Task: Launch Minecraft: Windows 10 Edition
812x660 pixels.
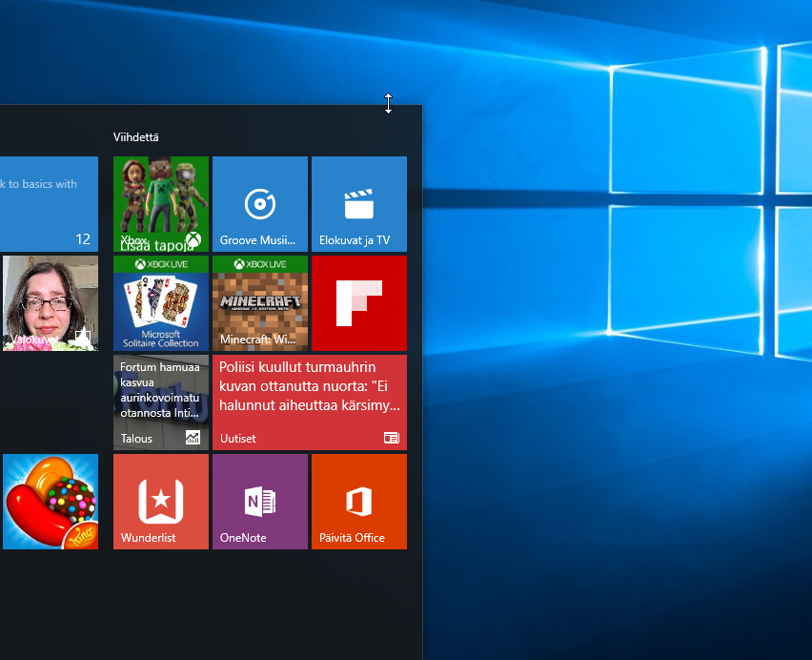Action: coord(259,305)
